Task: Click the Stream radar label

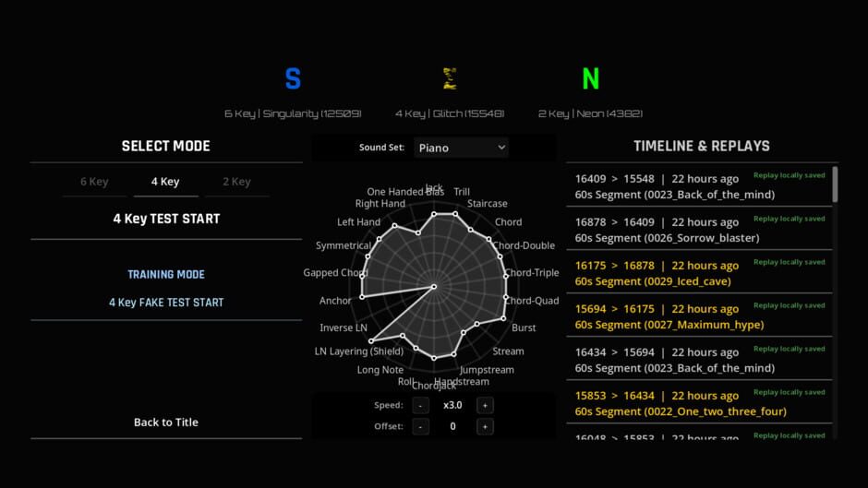Action: coord(508,351)
